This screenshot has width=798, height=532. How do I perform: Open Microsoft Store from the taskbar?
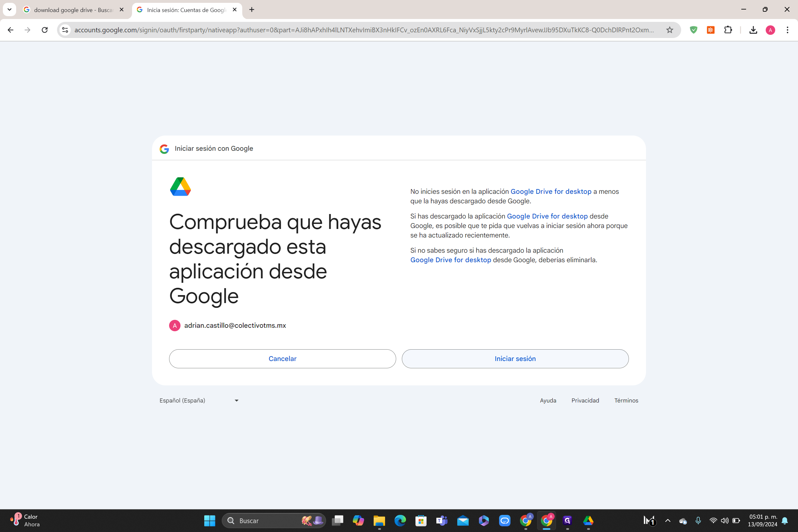click(421, 521)
